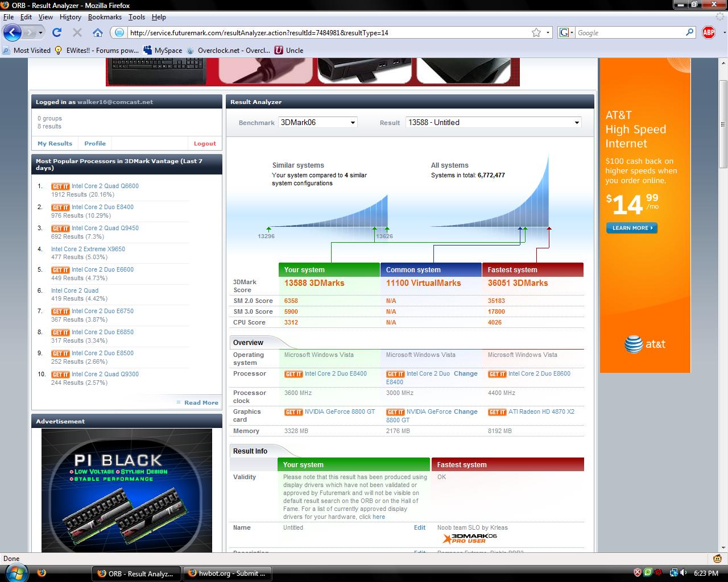Click GET IT badge for Core 2 Quad Q9300
The height and width of the screenshot is (582, 728).
[x=60, y=375]
